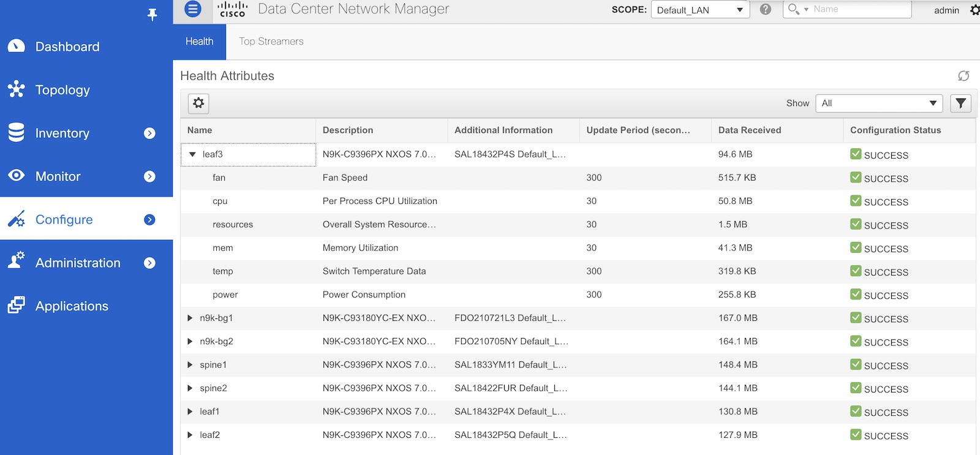Click the Applications icon
The height and width of the screenshot is (455, 980).
click(17, 304)
